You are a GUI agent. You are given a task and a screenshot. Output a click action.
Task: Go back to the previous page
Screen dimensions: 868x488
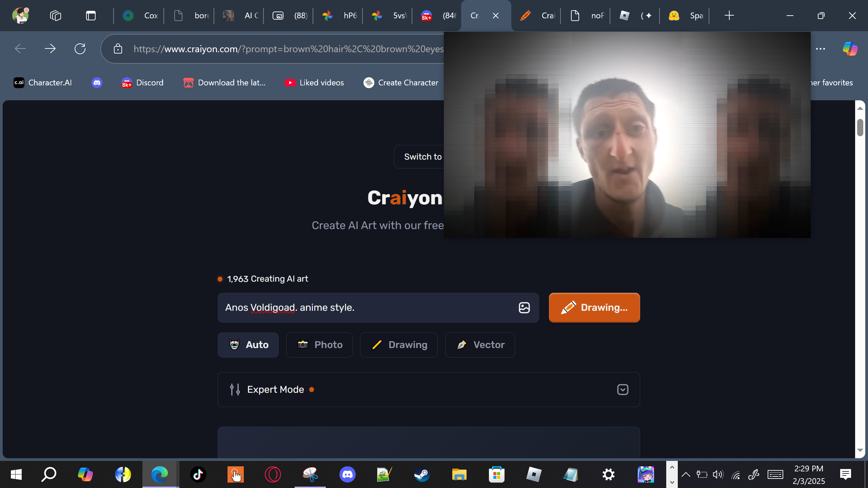pyautogui.click(x=20, y=49)
